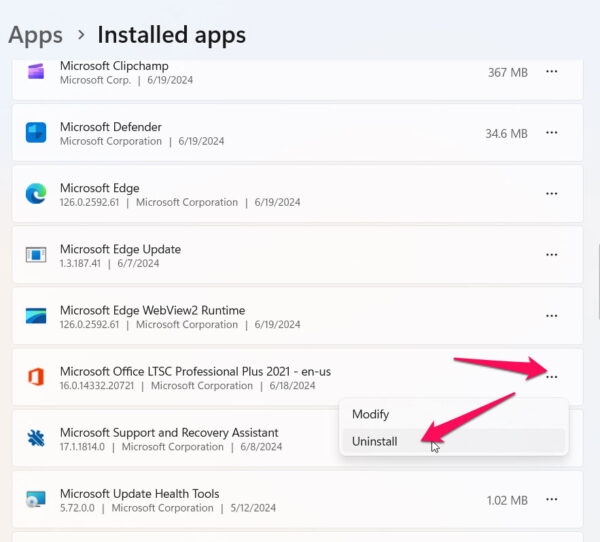Open the three-dot menu for Microsoft Clipchamp

(551, 72)
